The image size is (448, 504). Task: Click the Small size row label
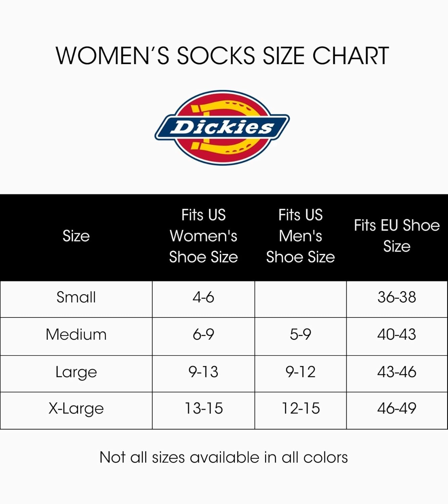76,297
